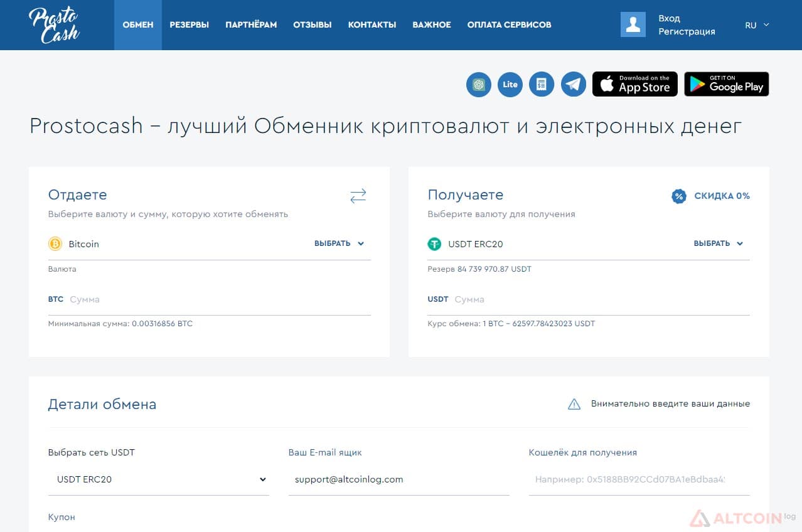This screenshot has width=802, height=532.
Task: Click the Купон label
Action: click(x=61, y=517)
